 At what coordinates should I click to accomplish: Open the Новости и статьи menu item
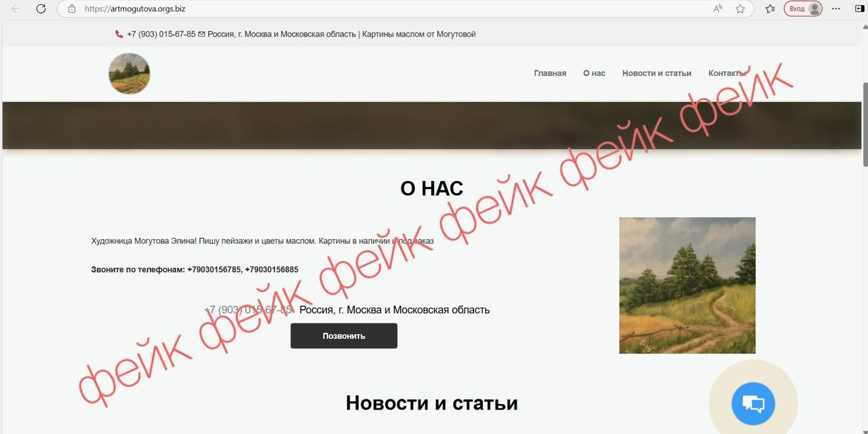point(657,73)
